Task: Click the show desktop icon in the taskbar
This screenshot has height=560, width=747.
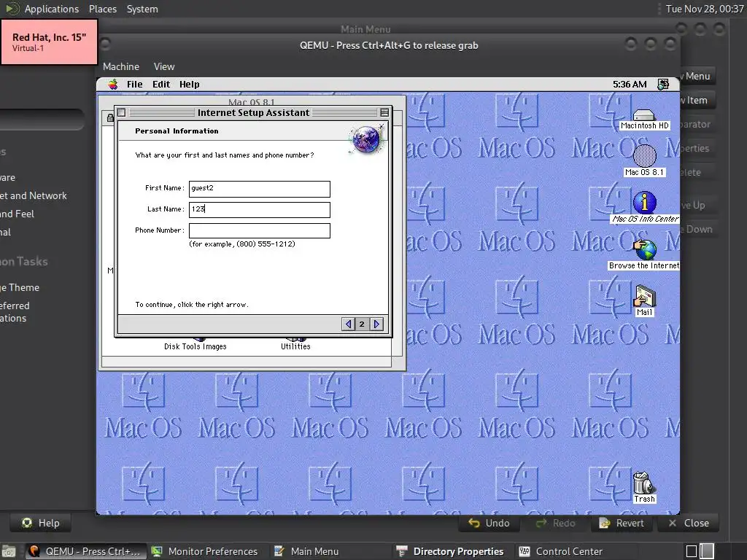Action: pos(8,551)
